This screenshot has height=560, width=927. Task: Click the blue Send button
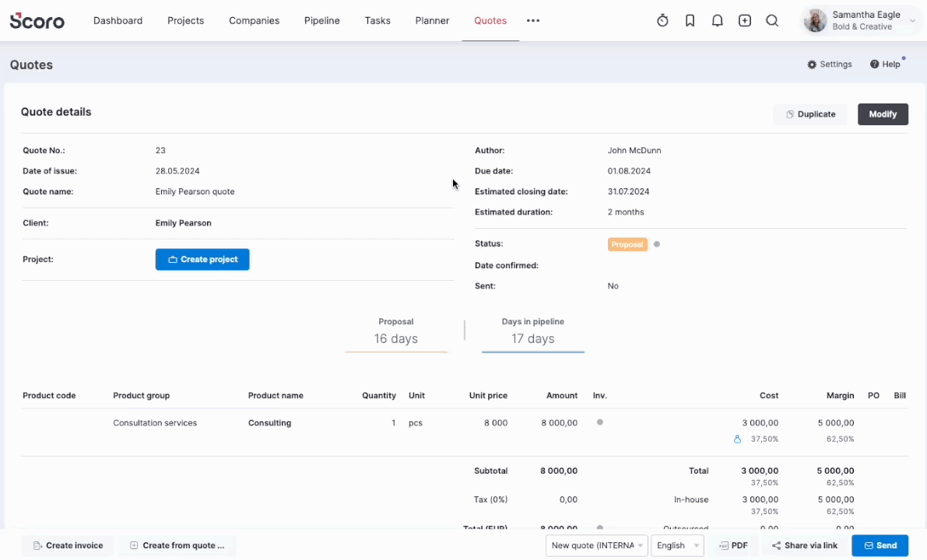tap(880, 545)
